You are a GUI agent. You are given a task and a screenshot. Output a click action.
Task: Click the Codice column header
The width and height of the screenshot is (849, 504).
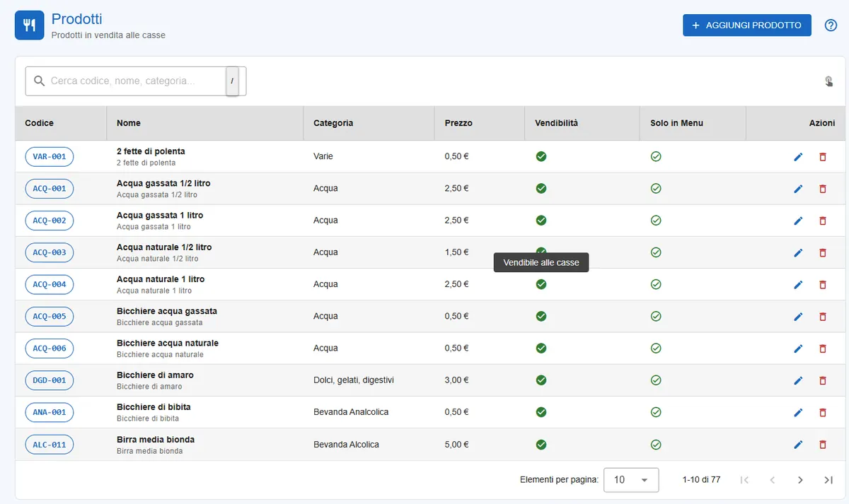(39, 123)
